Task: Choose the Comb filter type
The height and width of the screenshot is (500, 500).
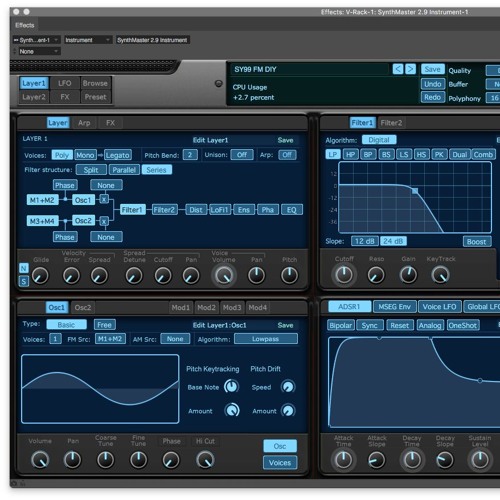Action: click(x=483, y=154)
